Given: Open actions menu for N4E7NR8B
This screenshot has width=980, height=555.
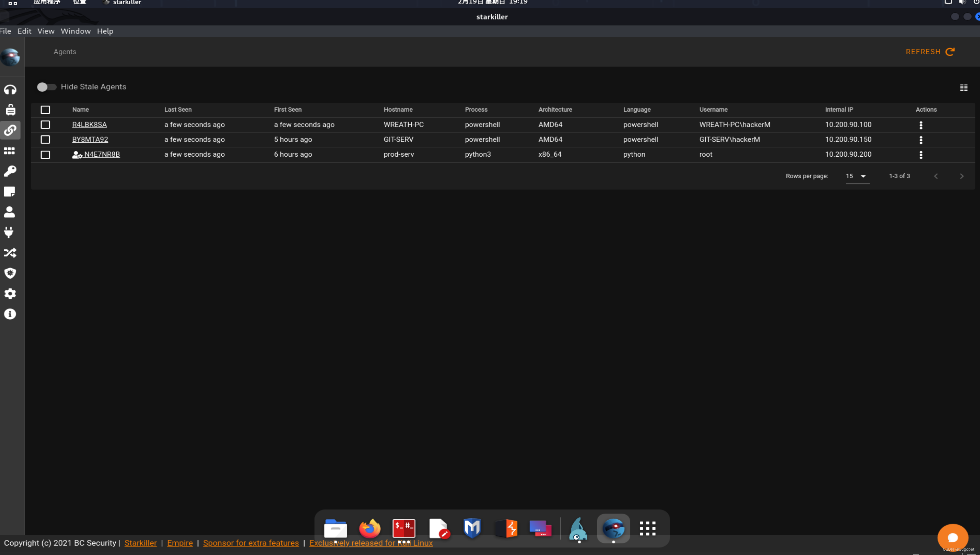Looking at the screenshot, I should tap(921, 154).
